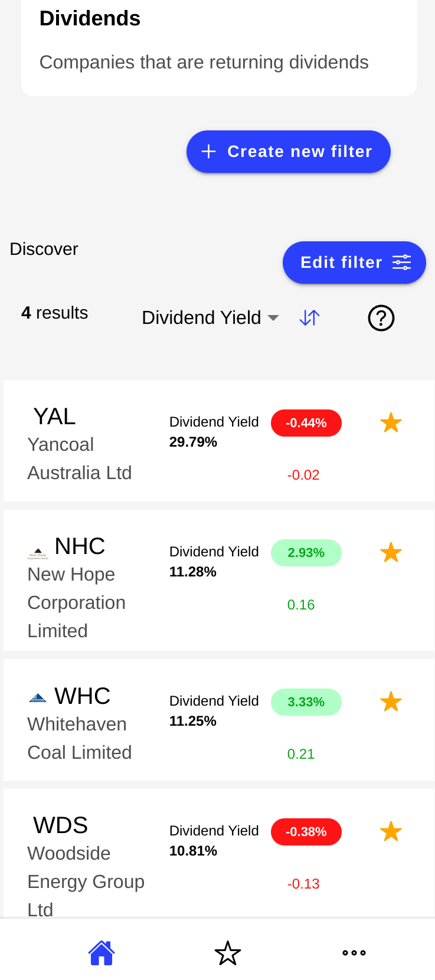The height and width of the screenshot is (980, 435).
Task: Go to the Home tab
Action: [x=102, y=952]
